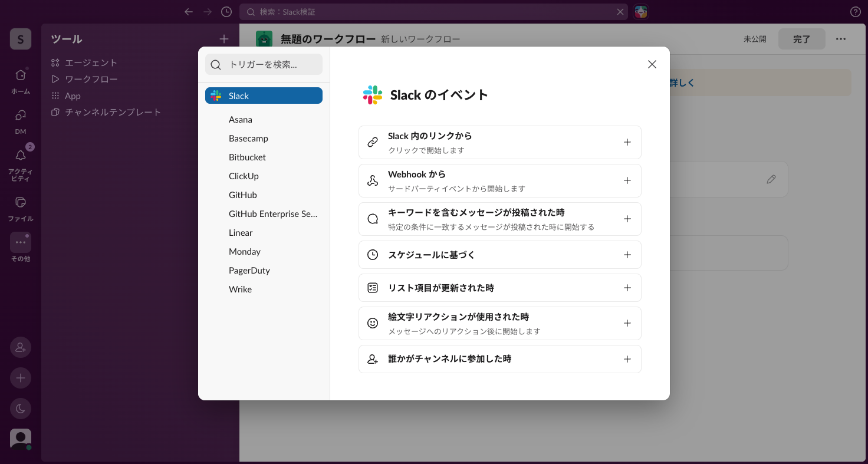Open Files icon in sidebar
The image size is (868, 464).
tap(21, 202)
